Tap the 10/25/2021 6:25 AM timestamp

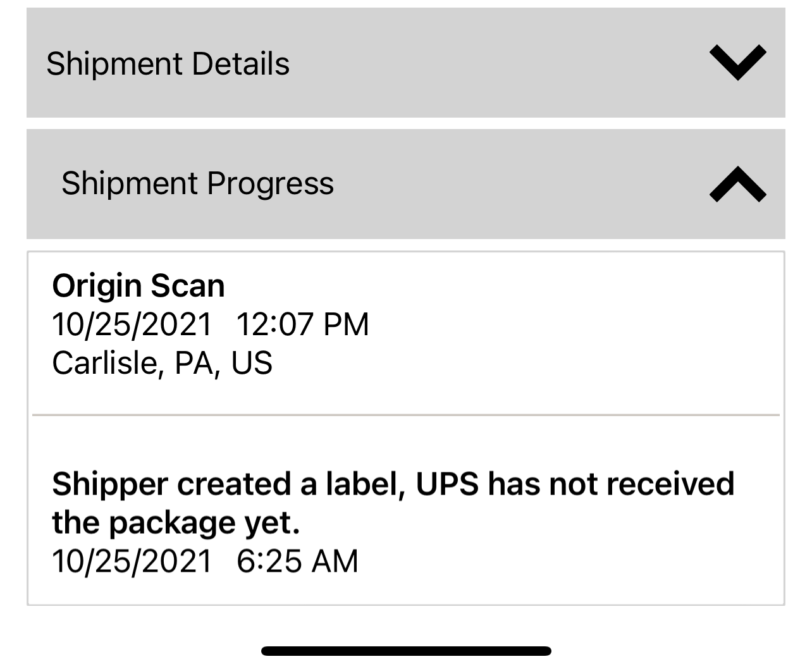pyautogui.click(x=205, y=562)
